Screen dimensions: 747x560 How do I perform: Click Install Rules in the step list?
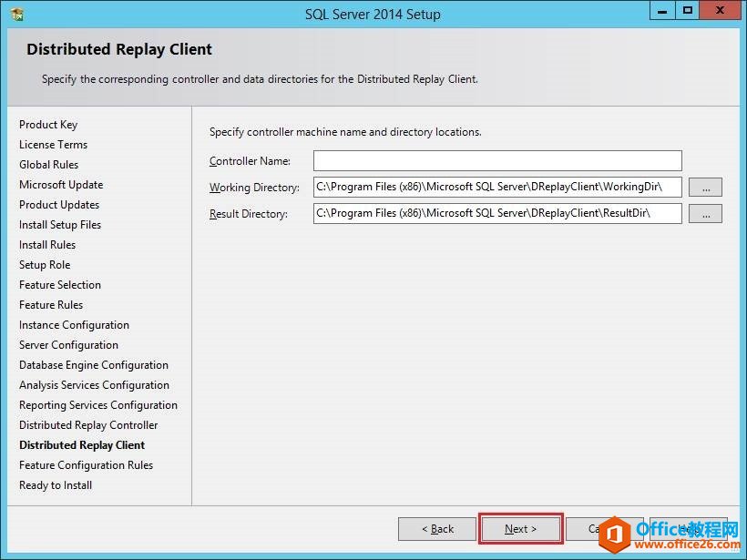(47, 245)
